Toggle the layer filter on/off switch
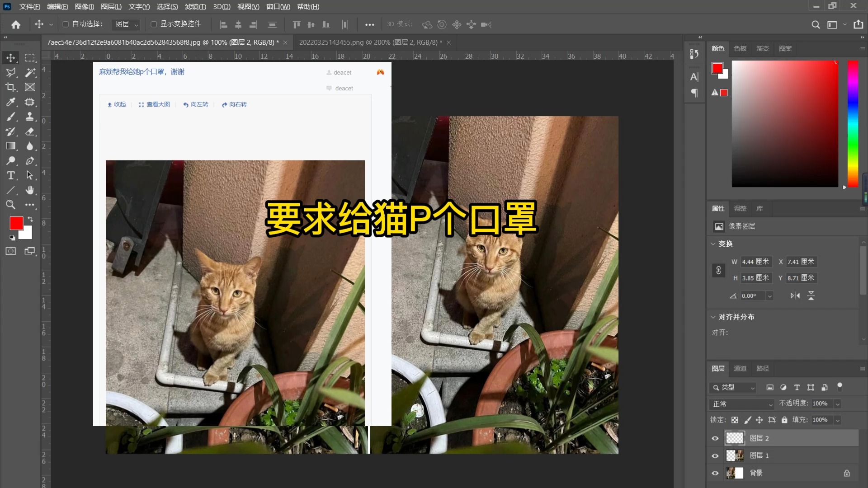 click(x=840, y=386)
